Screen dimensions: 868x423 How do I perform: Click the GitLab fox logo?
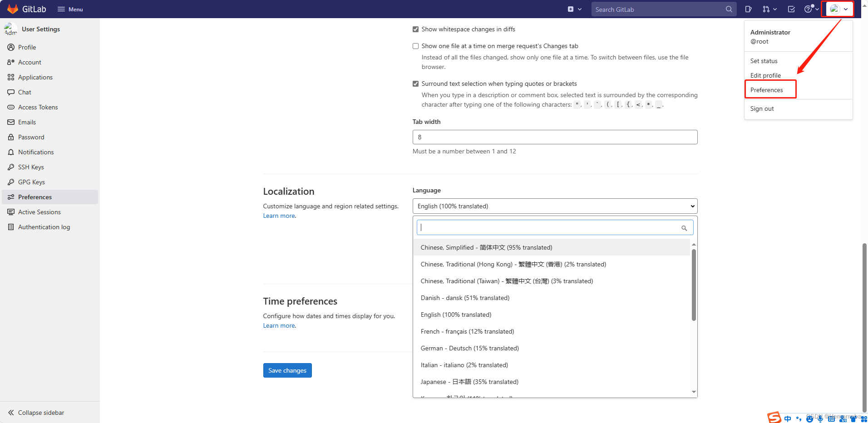(x=13, y=9)
